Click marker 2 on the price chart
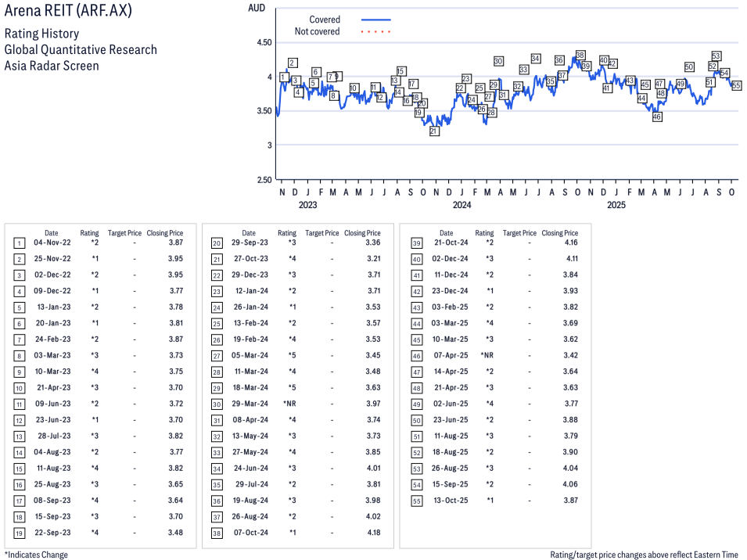The image size is (747, 560). (293, 63)
